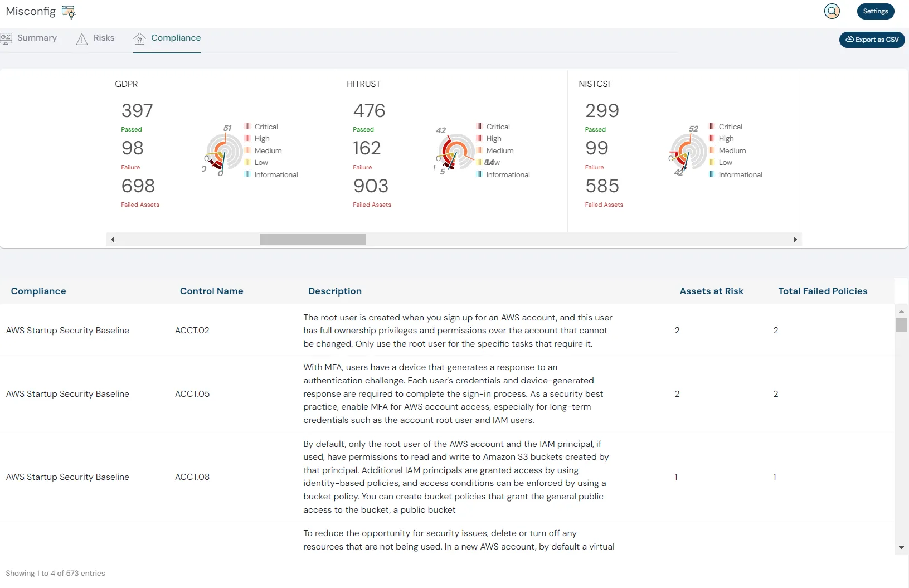Click the Summary screen icon
Screen dimensions: 909x588
pyautogui.click(x=7, y=38)
